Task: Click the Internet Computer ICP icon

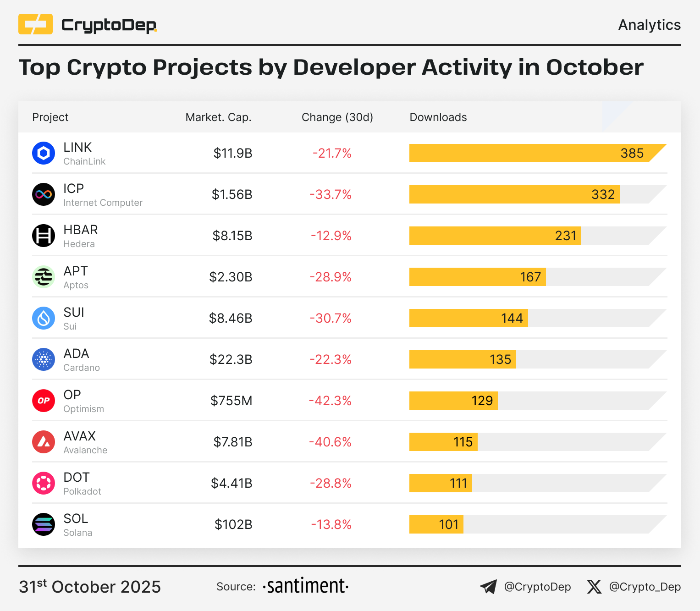Action: pyautogui.click(x=44, y=194)
